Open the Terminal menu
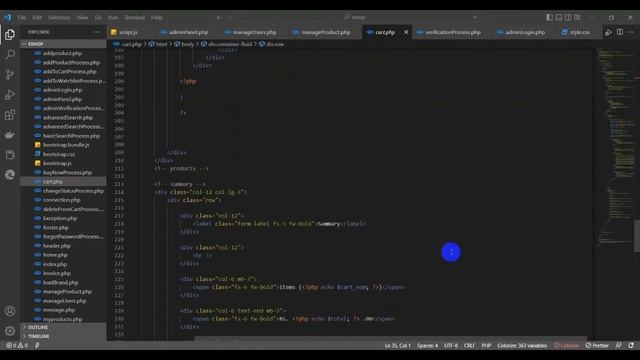Screen dimensions: 640x360 tap(135, 18)
